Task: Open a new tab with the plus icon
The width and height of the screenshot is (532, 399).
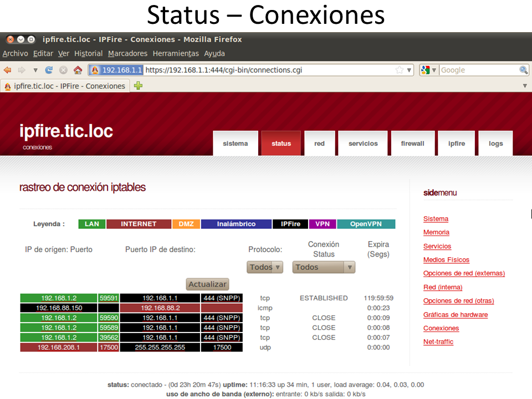Action: pos(138,86)
